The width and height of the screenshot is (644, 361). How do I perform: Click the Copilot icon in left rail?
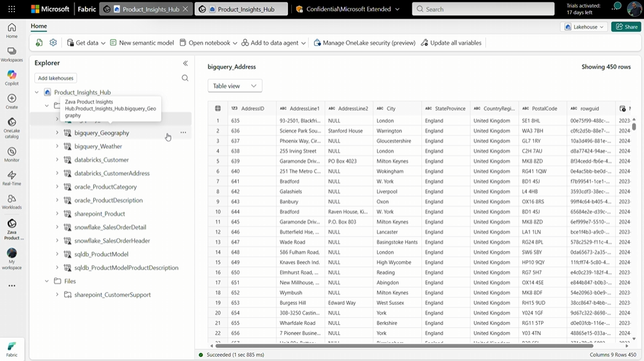pyautogui.click(x=12, y=78)
